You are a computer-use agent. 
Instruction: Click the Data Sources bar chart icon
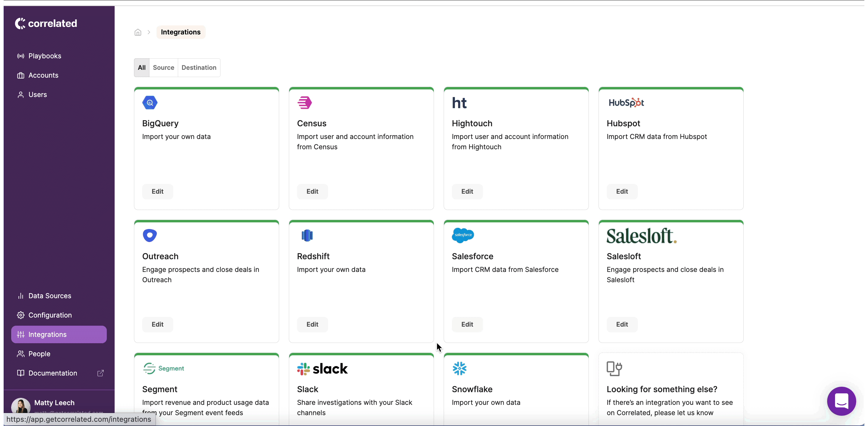click(21, 296)
